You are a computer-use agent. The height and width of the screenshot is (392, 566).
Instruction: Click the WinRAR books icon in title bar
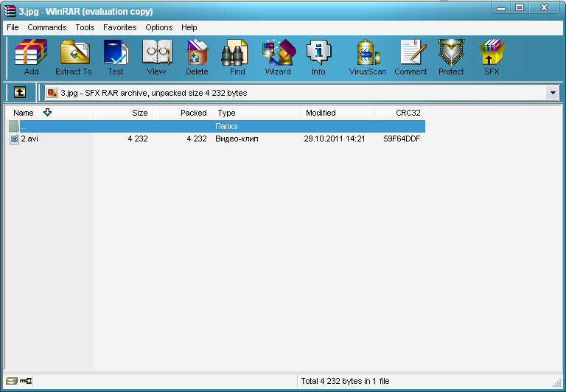(10, 11)
